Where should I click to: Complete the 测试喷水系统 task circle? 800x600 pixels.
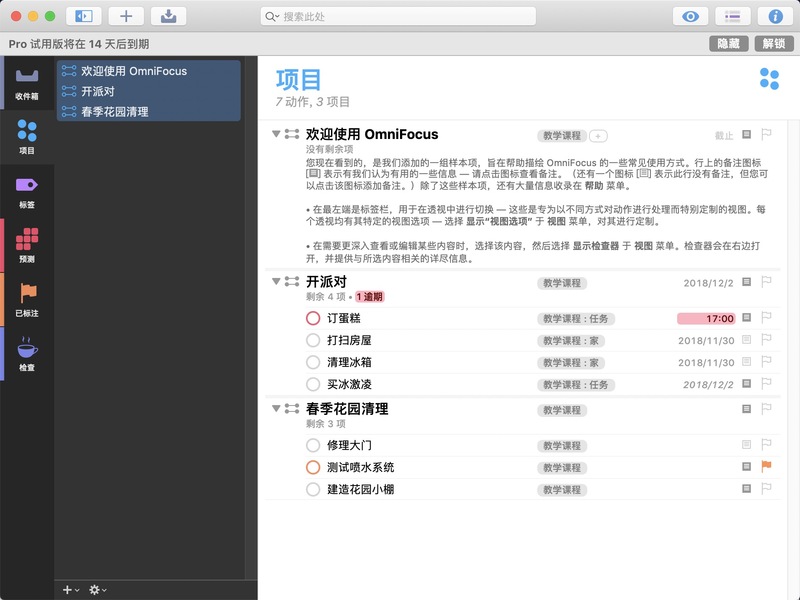pyautogui.click(x=313, y=467)
